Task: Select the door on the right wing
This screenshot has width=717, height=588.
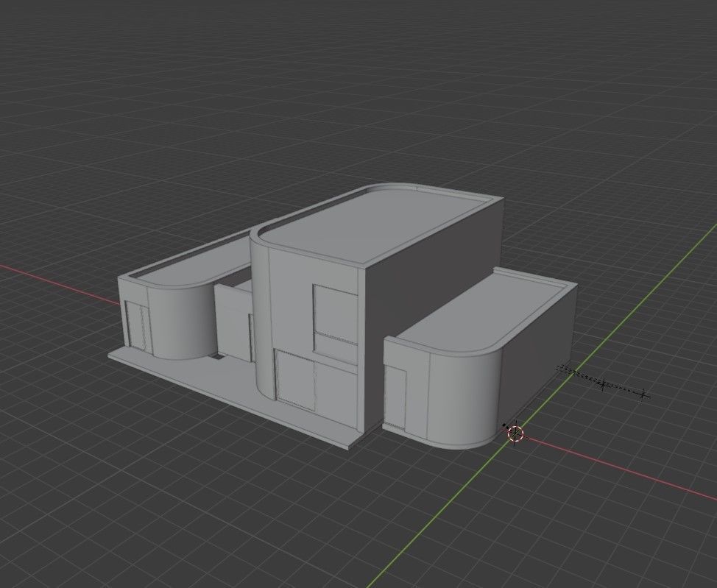Action: click(395, 398)
